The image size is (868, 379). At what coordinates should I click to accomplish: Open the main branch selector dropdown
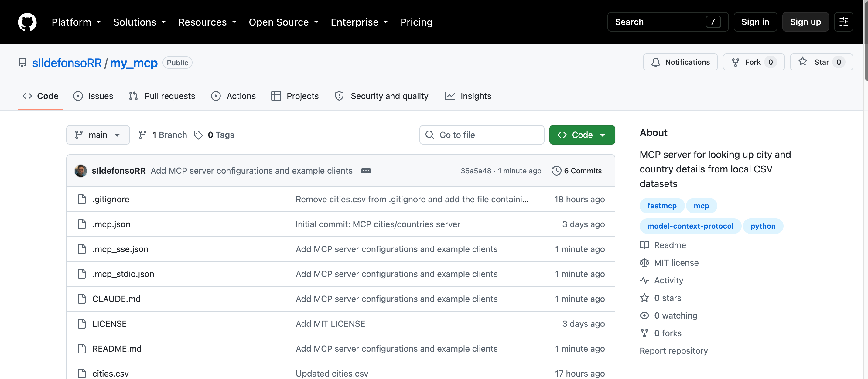pyautogui.click(x=98, y=135)
